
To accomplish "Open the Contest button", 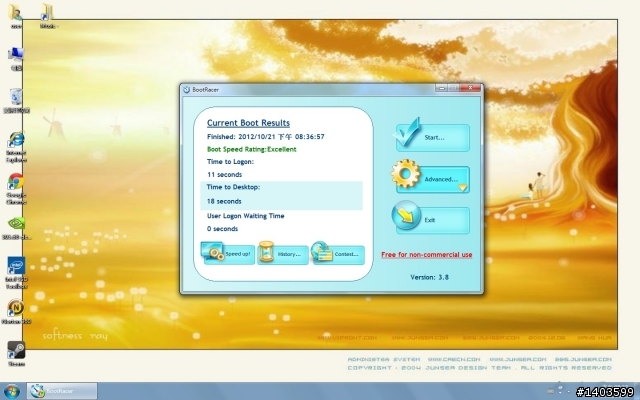I will (338, 255).
